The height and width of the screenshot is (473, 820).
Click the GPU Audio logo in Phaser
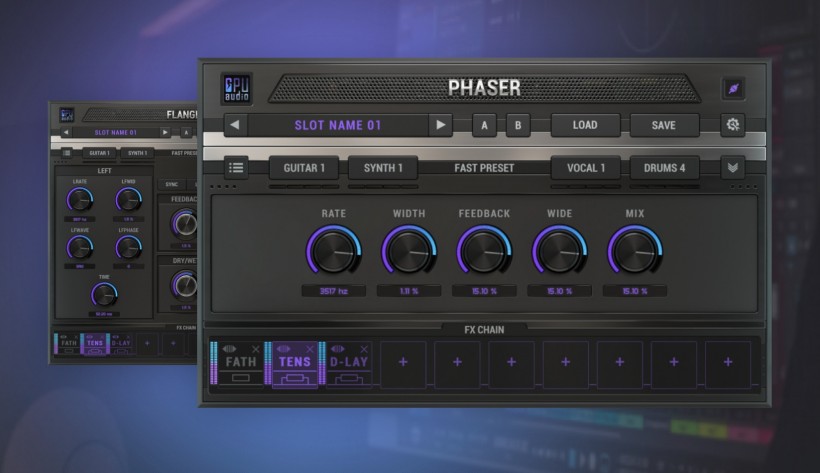pos(235,89)
